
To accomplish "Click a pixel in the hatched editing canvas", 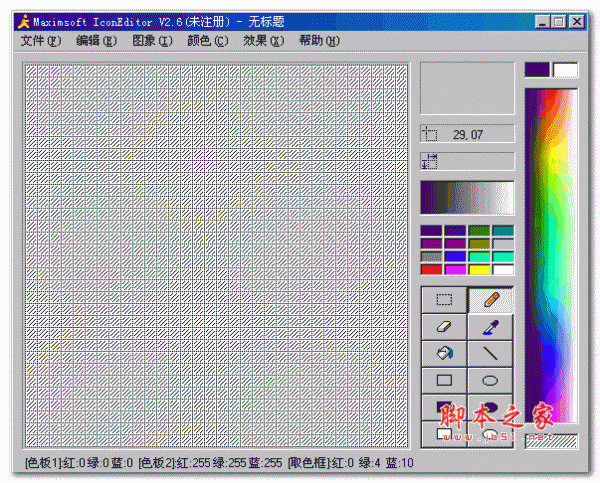I will point(217,255).
